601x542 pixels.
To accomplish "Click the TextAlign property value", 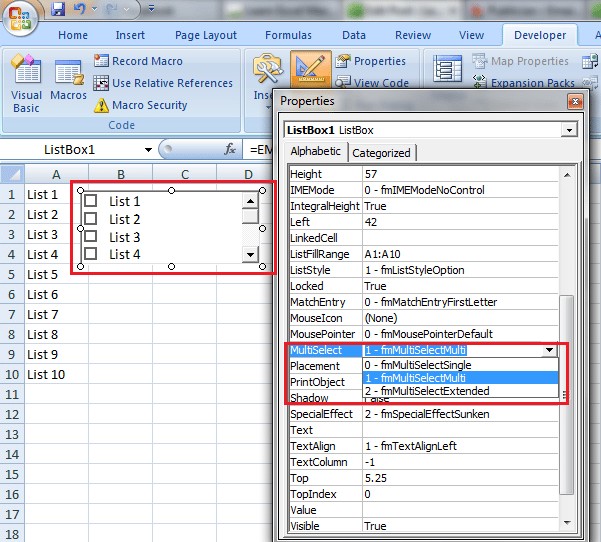I will pos(460,446).
